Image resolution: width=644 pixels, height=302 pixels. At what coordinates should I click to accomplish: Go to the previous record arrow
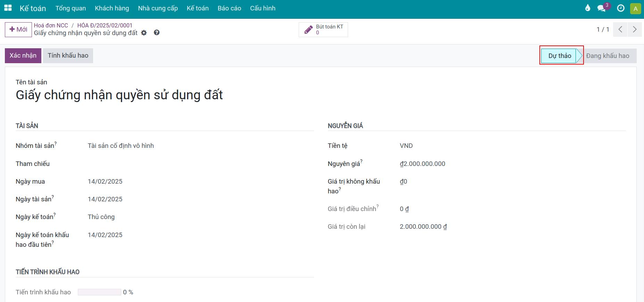point(620,30)
